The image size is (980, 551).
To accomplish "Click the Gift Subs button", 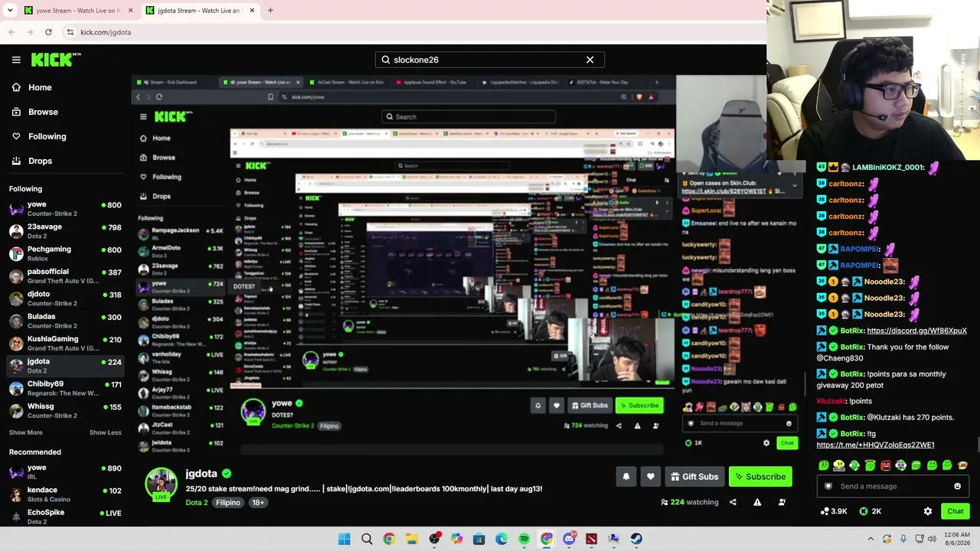I will (x=694, y=477).
